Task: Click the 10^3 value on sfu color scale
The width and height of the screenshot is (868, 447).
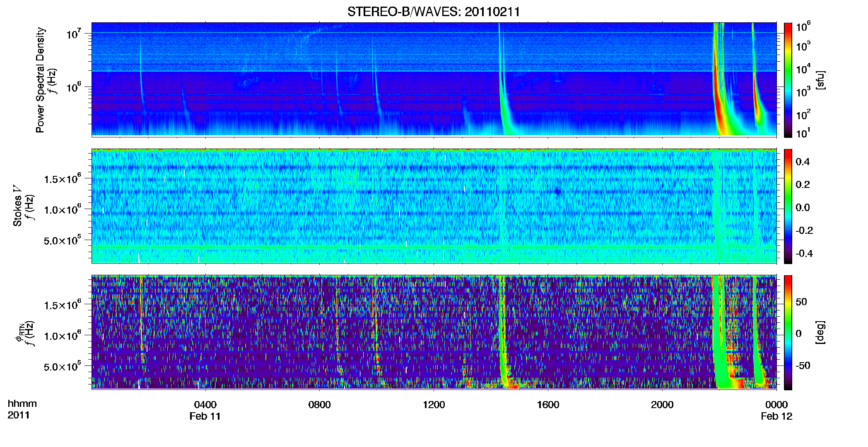Action: pos(803,91)
